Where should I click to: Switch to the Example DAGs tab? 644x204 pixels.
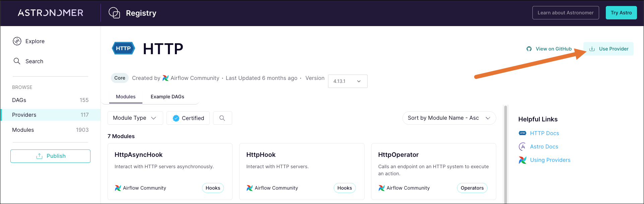coord(167,97)
